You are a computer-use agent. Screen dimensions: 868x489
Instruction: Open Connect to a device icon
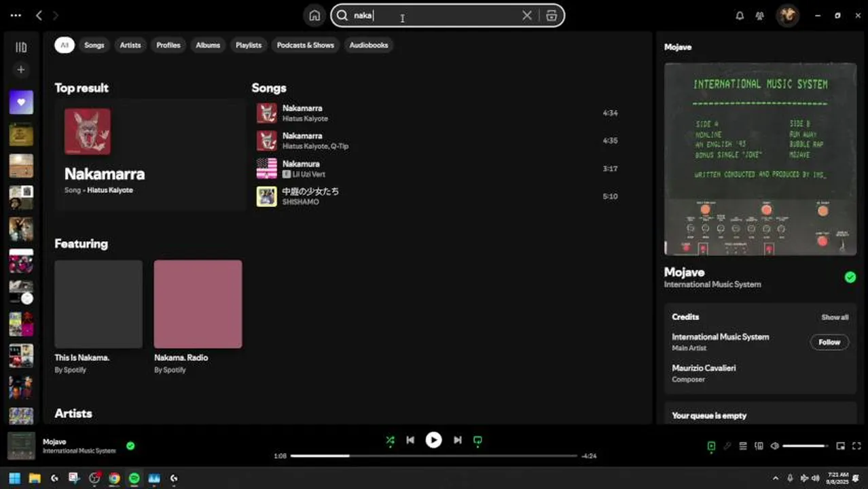(x=759, y=446)
